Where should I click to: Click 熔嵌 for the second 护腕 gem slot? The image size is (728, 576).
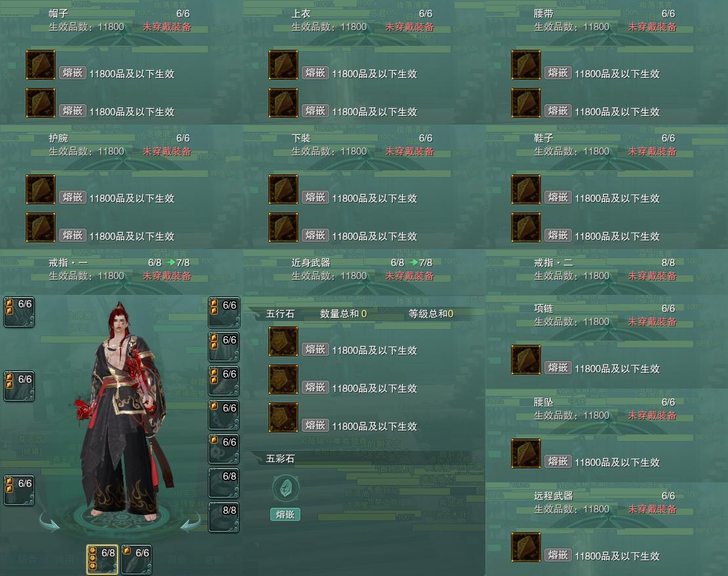[72, 235]
